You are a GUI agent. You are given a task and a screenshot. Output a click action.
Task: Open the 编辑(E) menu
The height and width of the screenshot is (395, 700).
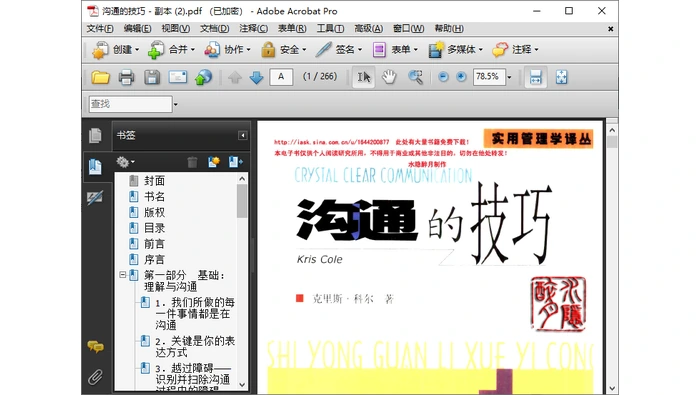[x=137, y=29]
